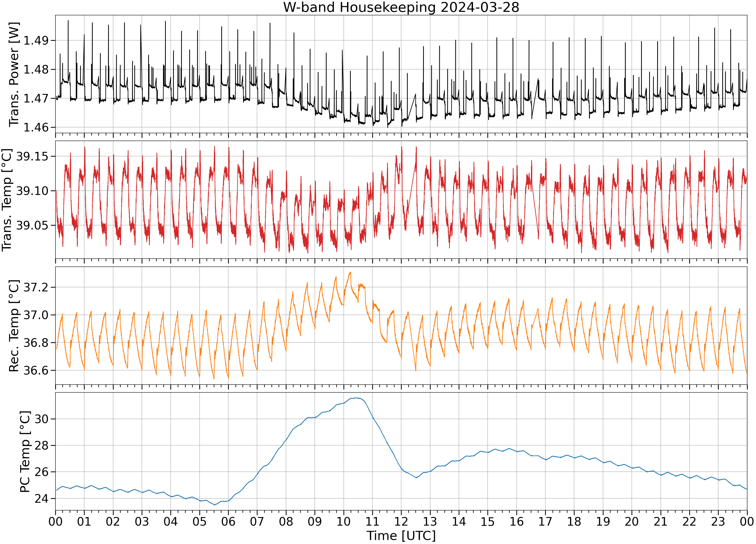The height and width of the screenshot is (544, 756).
Task: Select the "Trans. Temp [°C]" axis label
Action: 7,200
